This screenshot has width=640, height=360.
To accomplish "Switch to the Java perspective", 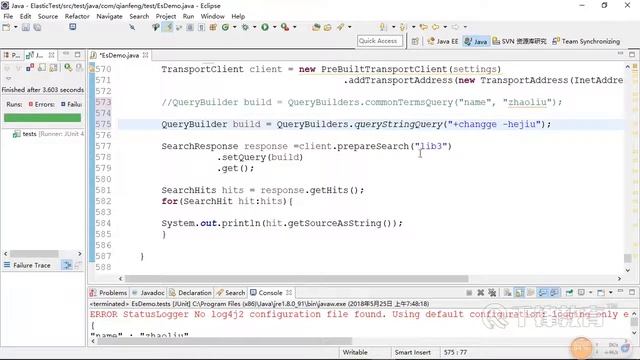I will (x=476, y=41).
